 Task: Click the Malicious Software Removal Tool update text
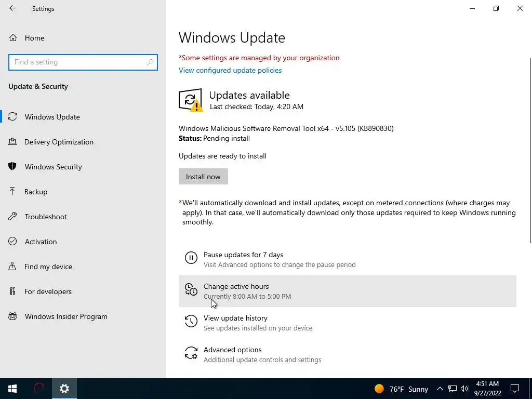[x=286, y=128]
